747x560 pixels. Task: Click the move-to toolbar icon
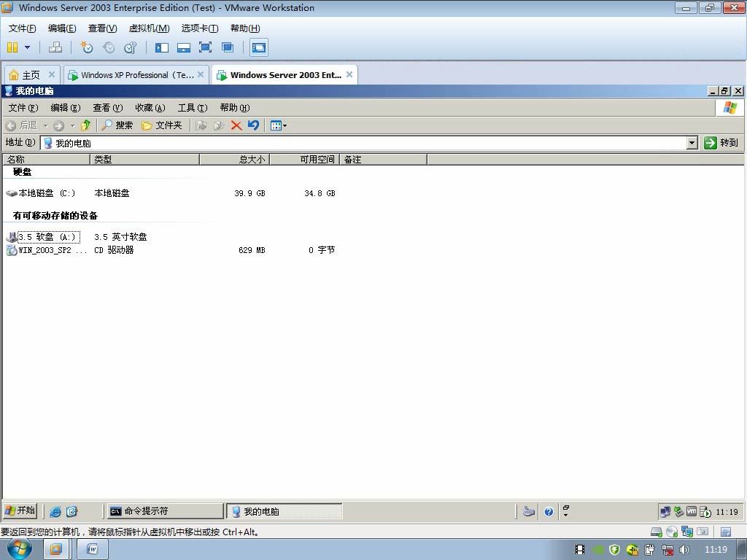click(x=201, y=125)
